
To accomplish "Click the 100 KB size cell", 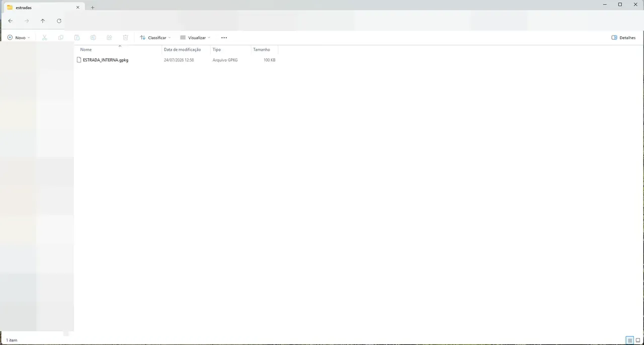I will [269, 60].
